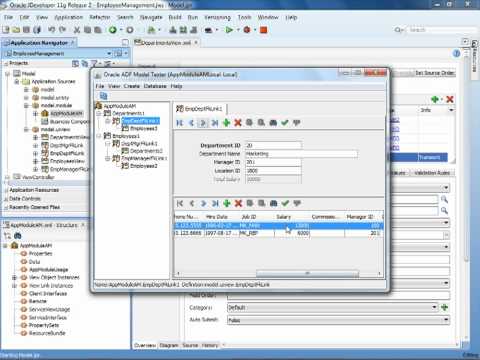Screen dimensions: 480x360
Task: Run project with green play button
Action: point(229,30)
